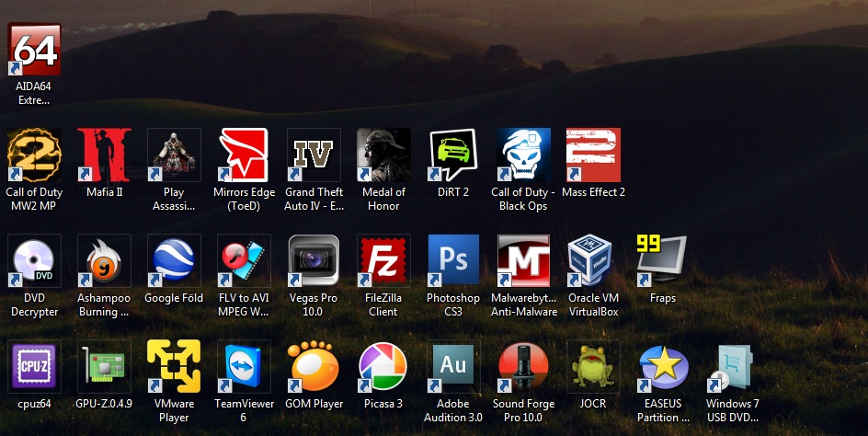868x436 pixels.
Task: Select the Fraps monitor icon
Action: 663,260
